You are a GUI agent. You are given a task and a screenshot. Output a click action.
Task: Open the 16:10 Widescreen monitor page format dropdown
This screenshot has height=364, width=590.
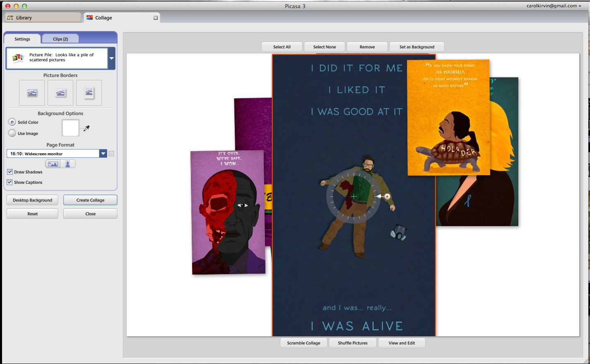tap(103, 154)
